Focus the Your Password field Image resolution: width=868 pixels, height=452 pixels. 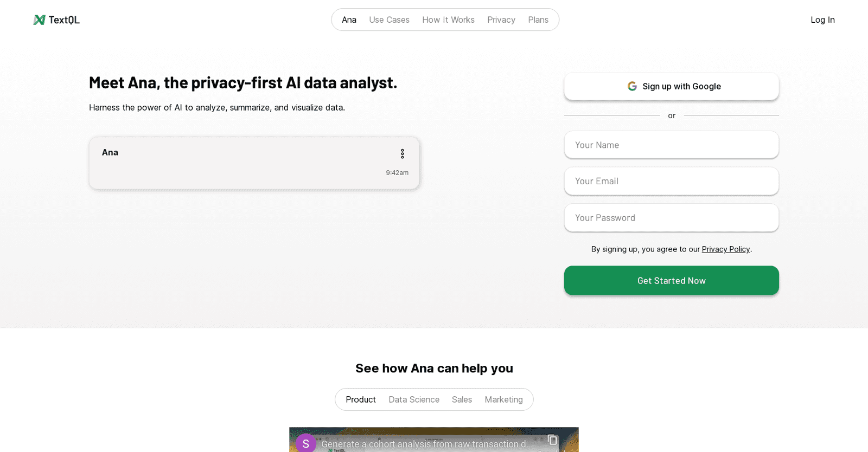(671, 218)
